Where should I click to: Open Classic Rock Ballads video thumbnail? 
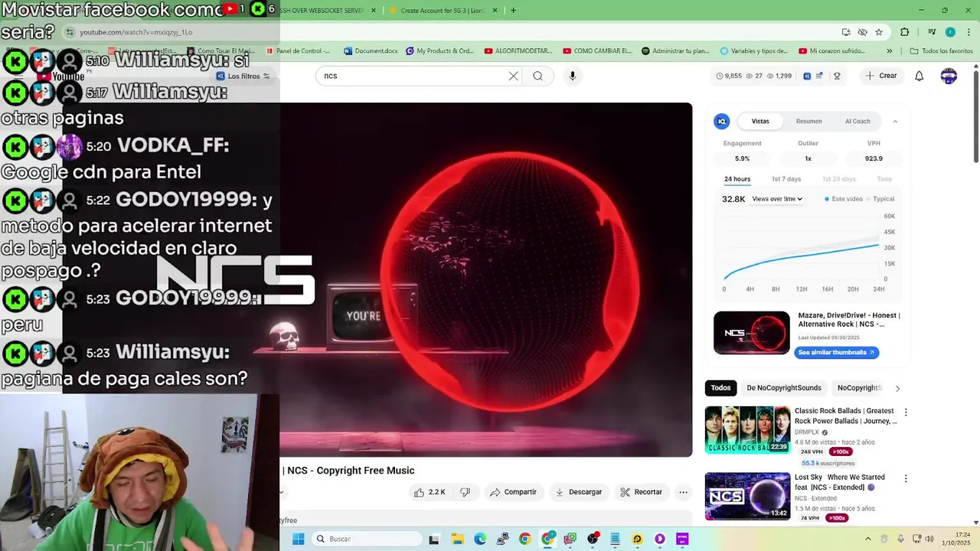pos(747,429)
